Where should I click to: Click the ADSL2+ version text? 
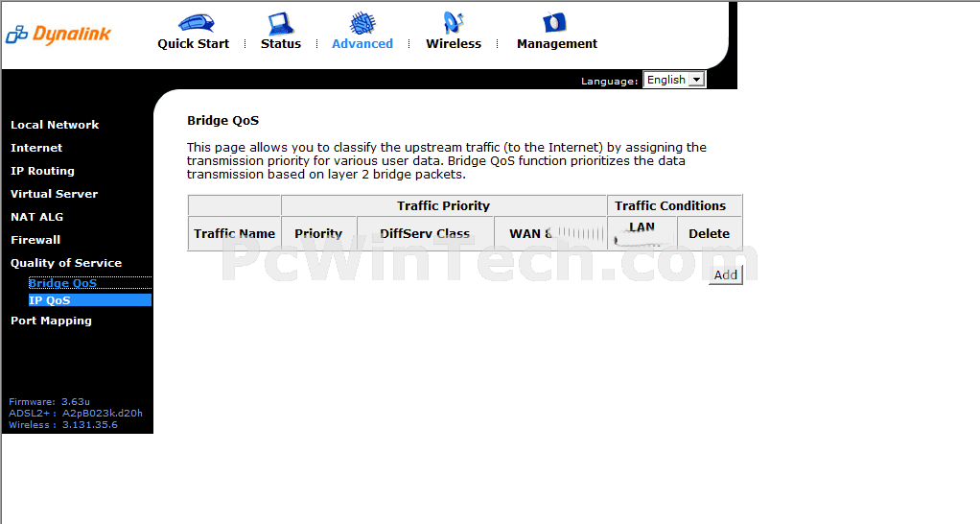(x=76, y=414)
